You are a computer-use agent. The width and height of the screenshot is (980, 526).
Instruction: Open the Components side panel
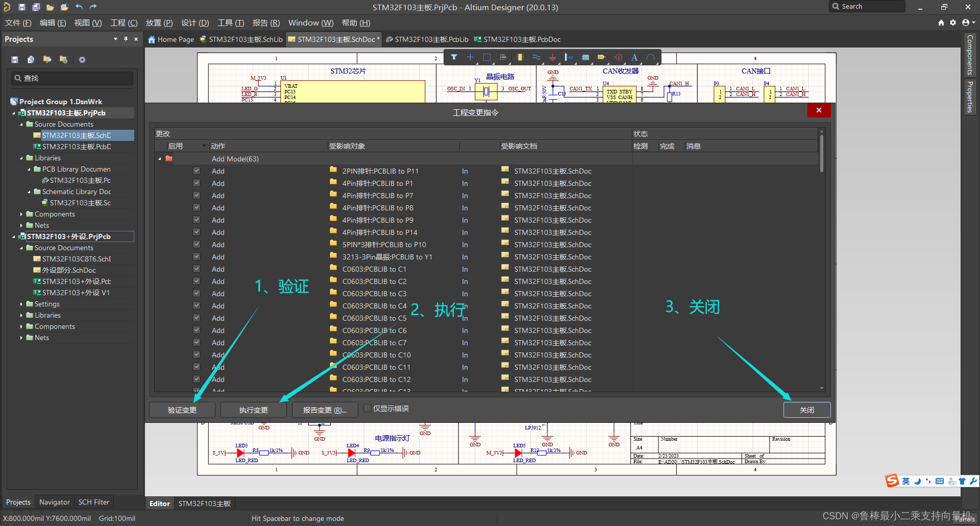[970, 55]
